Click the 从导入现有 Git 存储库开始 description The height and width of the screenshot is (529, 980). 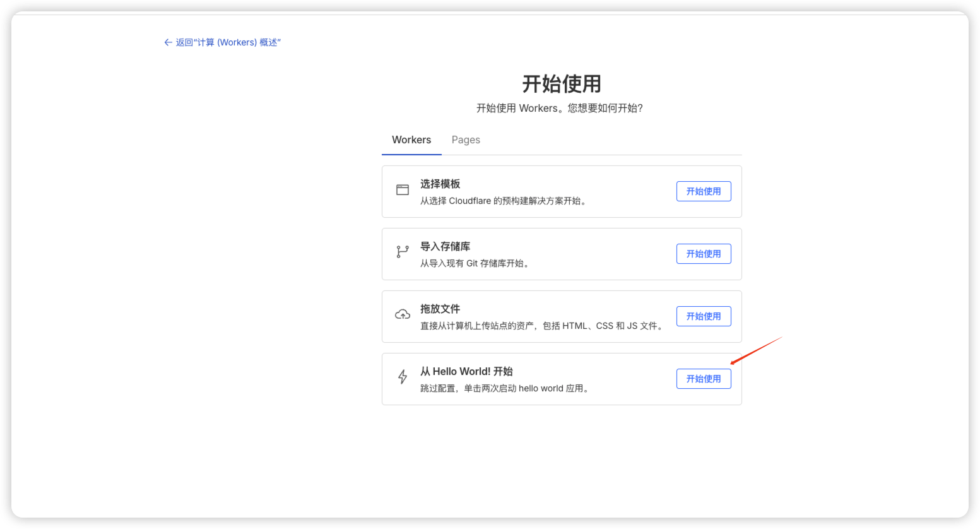click(476, 263)
